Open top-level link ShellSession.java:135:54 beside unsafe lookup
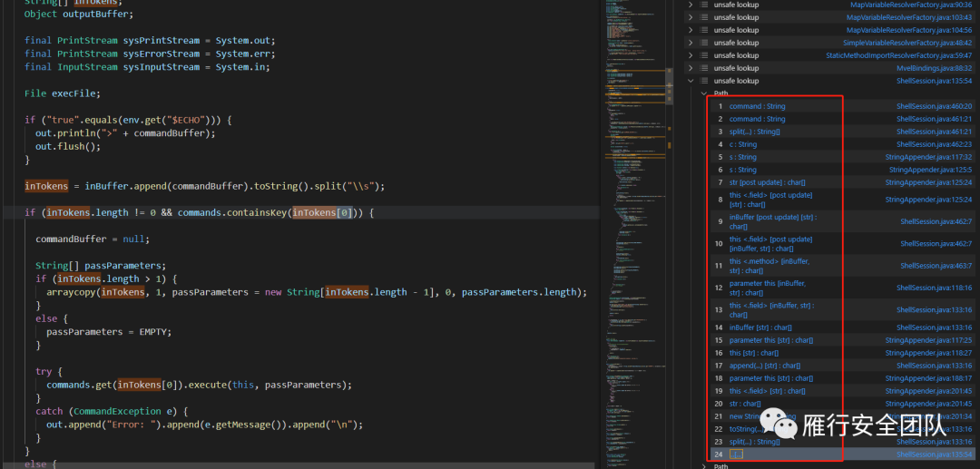 [x=935, y=81]
